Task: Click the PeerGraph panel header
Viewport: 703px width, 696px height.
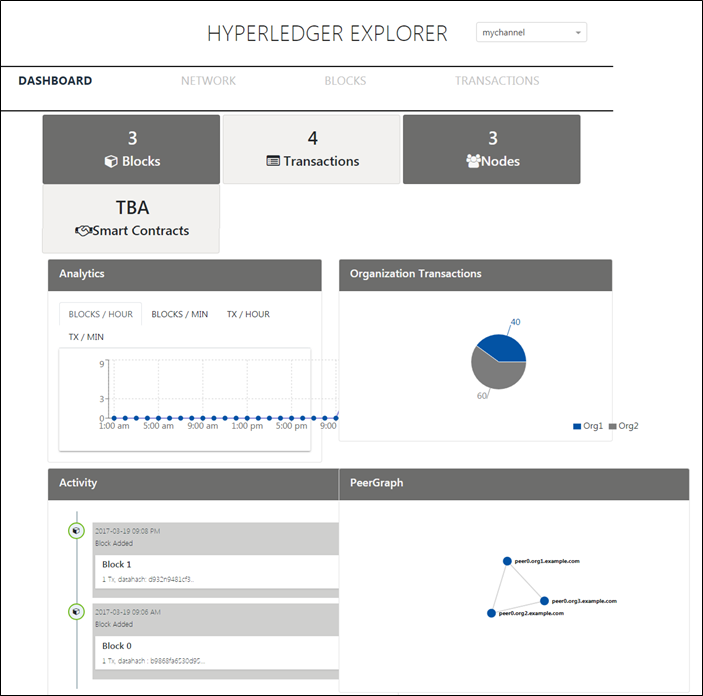Action: coord(514,484)
